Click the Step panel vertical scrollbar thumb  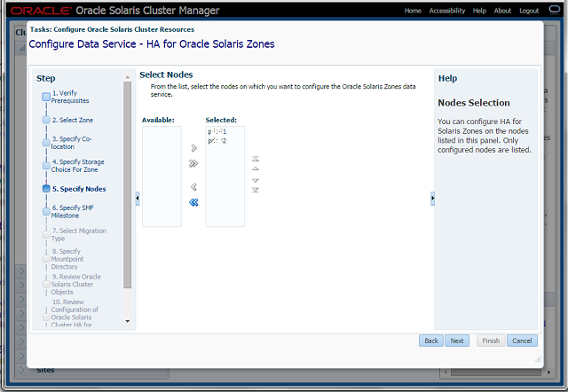click(x=127, y=185)
